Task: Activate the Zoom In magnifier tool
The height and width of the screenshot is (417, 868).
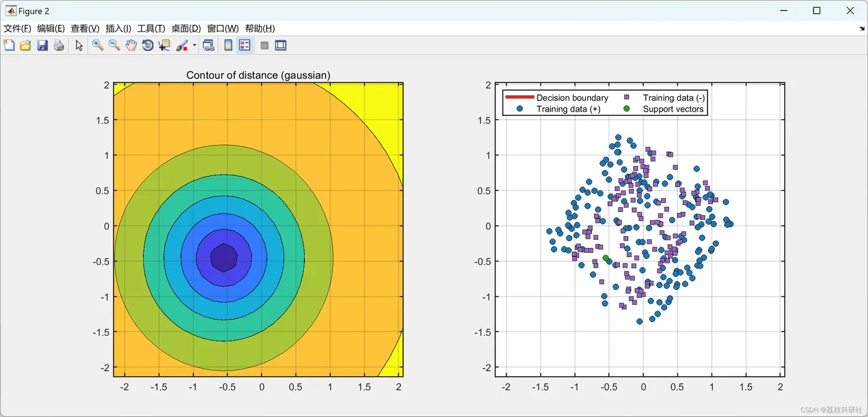Action: [98, 45]
